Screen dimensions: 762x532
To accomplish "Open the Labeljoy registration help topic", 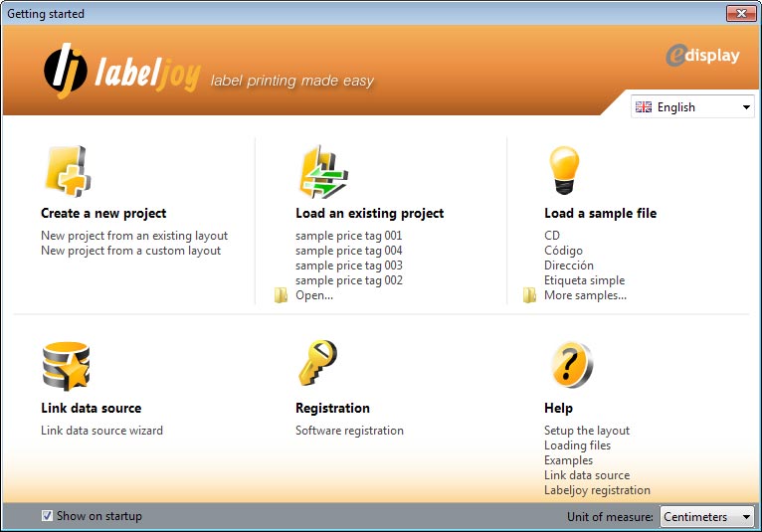I will (x=597, y=490).
